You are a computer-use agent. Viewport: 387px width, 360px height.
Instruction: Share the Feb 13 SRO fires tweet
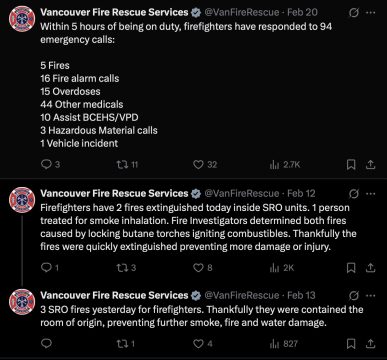click(371, 344)
